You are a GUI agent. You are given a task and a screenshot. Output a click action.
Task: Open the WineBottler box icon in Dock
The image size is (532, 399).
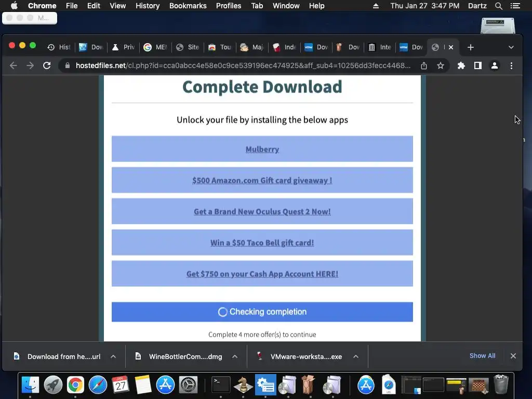click(x=308, y=384)
